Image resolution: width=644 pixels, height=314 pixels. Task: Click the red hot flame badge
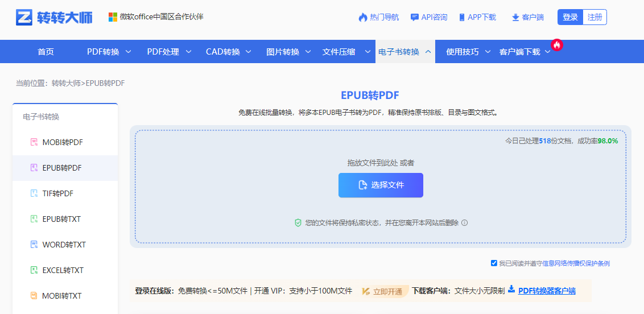pos(556,45)
